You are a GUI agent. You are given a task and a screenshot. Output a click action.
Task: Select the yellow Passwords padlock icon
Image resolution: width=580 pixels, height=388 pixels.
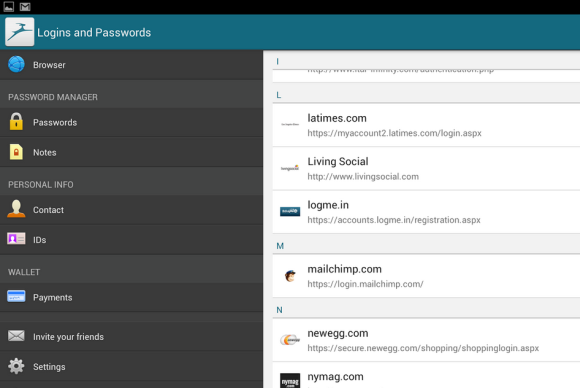[x=16, y=121]
